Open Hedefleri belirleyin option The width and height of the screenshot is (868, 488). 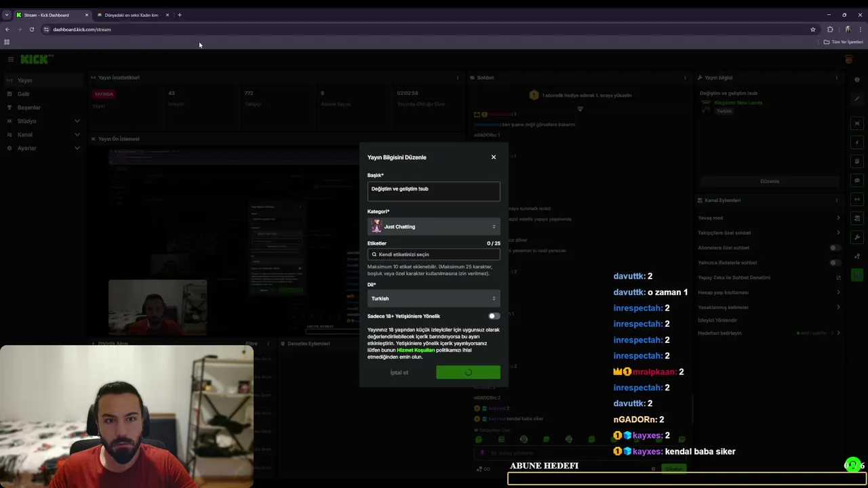769,333
